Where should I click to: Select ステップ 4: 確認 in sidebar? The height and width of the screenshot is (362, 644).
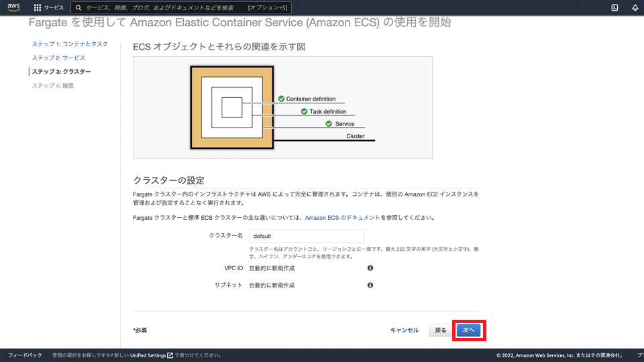52,85
